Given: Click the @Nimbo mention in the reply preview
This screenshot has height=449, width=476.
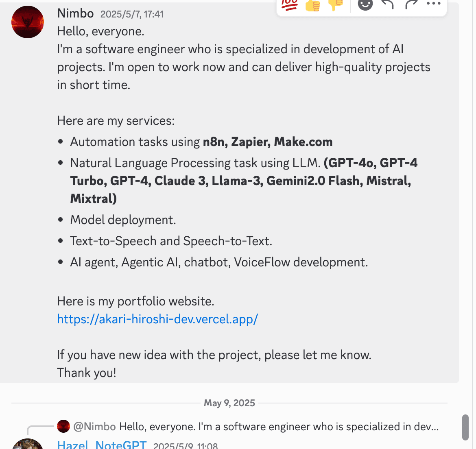Looking at the screenshot, I should (94, 427).
